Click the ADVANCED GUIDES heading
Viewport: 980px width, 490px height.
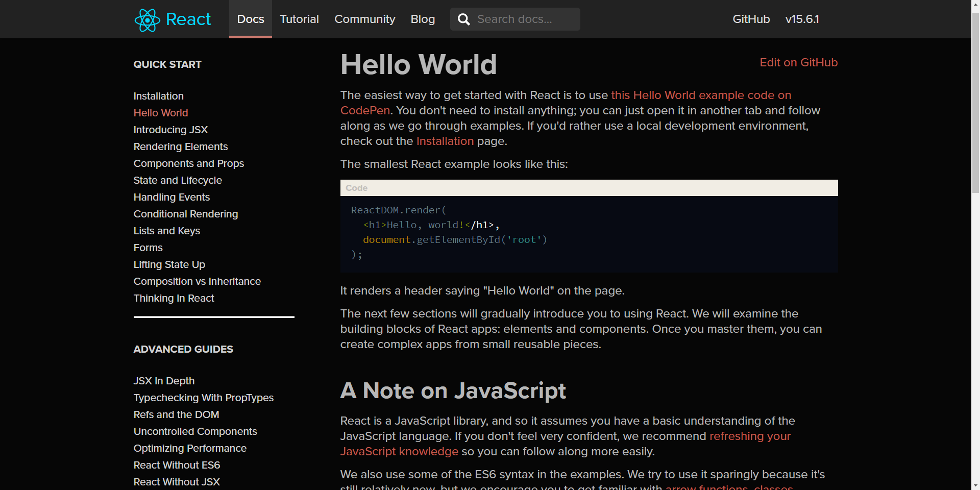[x=183, y=349]
